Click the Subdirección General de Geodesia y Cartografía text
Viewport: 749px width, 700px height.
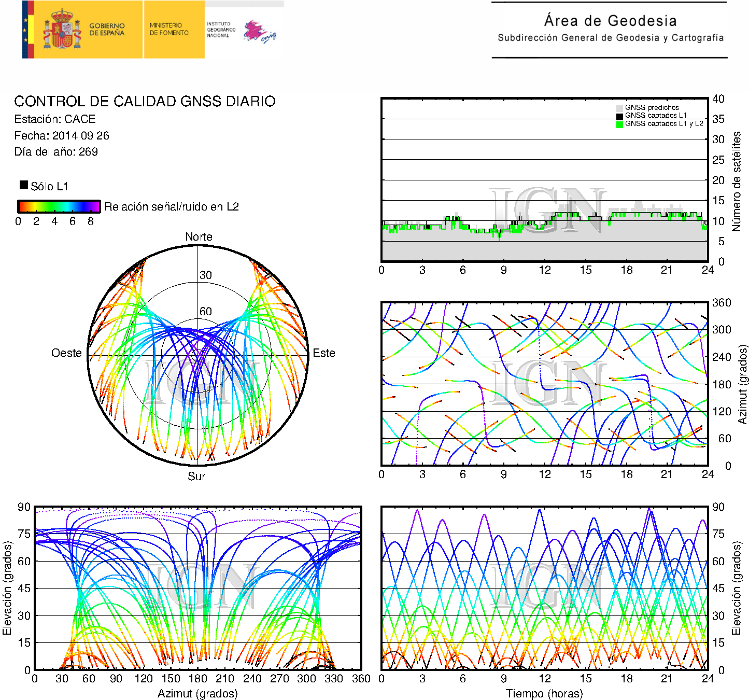[610, 38]
